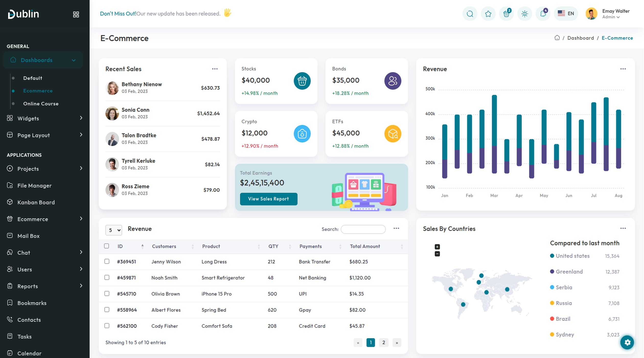Click View Sales Report button
Screen dimensions: 644x358
[x=269, y=199]
